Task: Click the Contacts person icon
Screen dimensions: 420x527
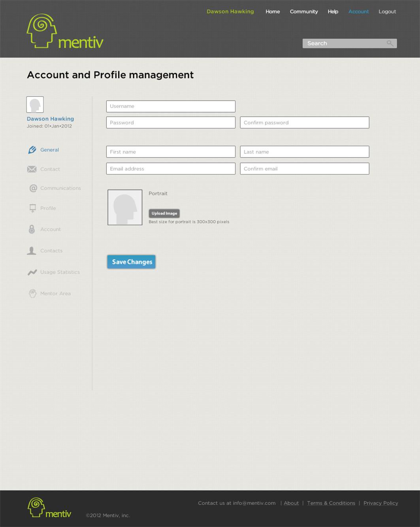Action: [32, 250]
